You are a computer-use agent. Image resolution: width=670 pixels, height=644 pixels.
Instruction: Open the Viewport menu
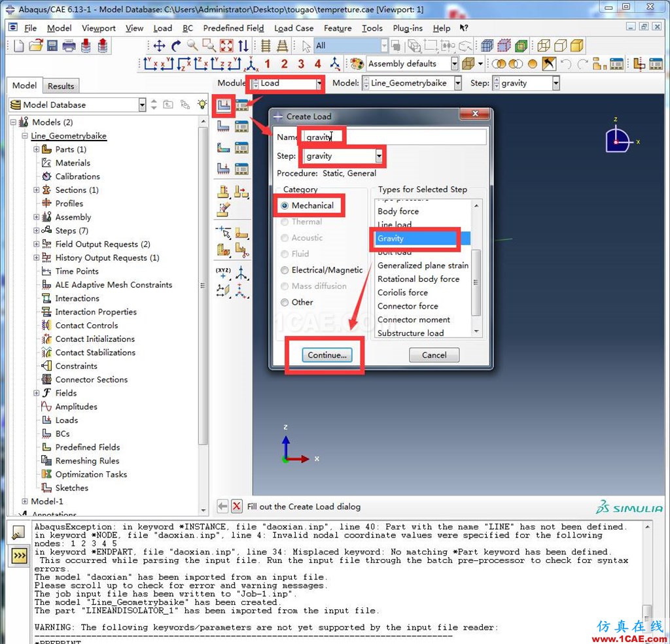(99, 28)
